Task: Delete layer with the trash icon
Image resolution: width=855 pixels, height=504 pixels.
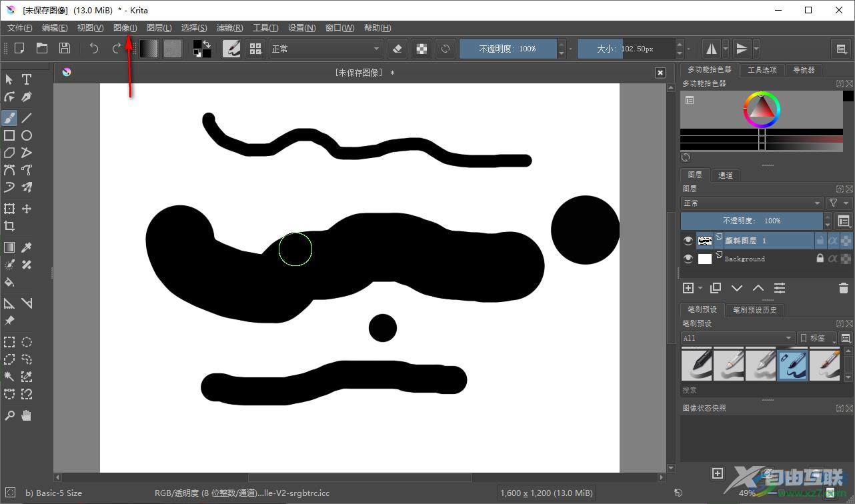Action: (844, 288)
